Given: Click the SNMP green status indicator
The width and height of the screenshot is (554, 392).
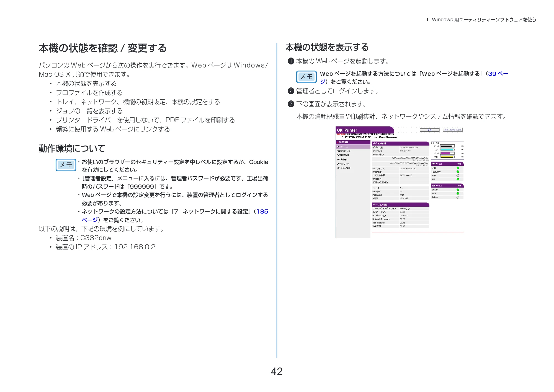Looking at the screenshot, I should pyautogui.click(x=458, y=190).
